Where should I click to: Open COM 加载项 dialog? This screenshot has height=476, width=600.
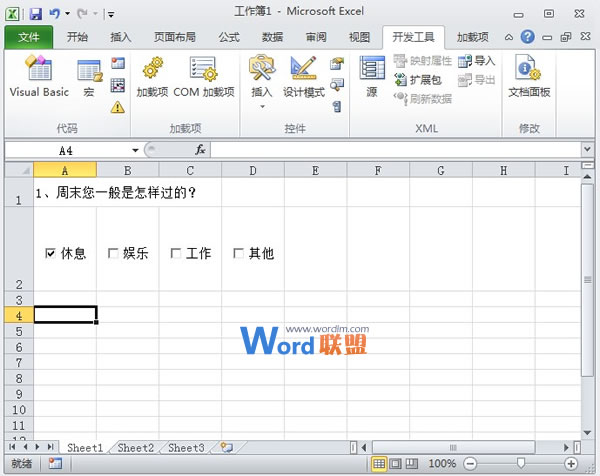pyautogui.click(x=203, y=78)
